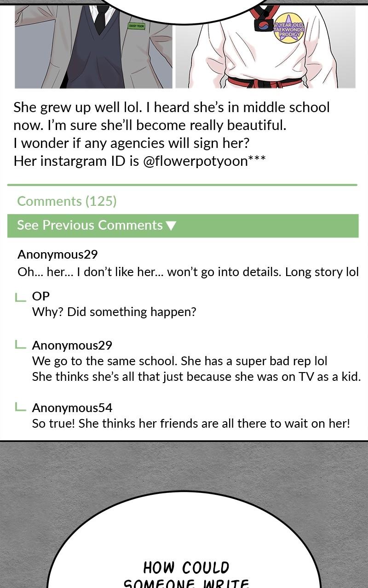Screen dimensions: 368x588
Task: Select the OP username
Action: pyautogui.click(x=40, y=296)
